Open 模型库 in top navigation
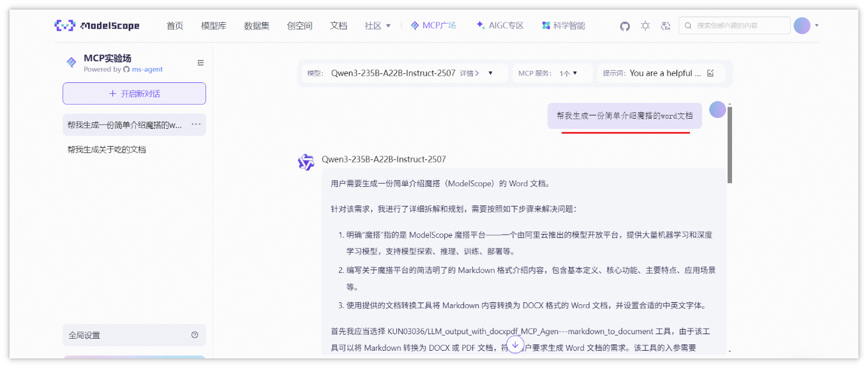 click(x=214, y=26)
